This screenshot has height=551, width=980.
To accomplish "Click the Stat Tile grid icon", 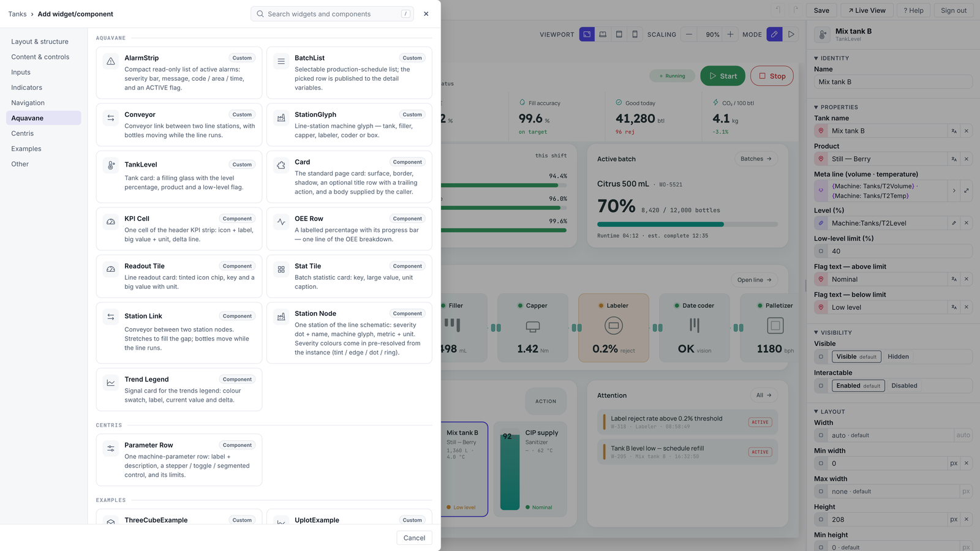I will [281, 269].
